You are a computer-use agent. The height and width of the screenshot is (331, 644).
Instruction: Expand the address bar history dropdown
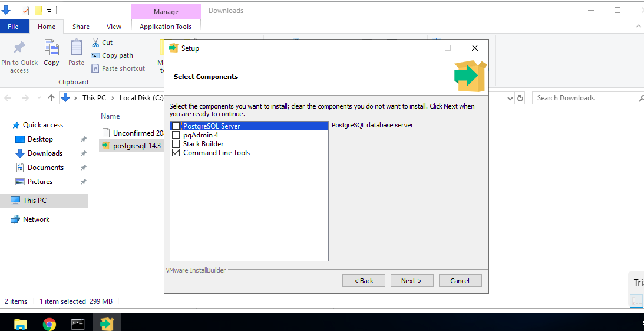(510, 99)
